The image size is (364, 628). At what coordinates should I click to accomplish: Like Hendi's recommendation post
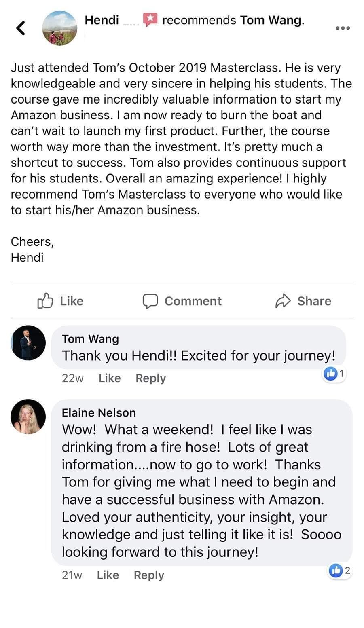60,301
